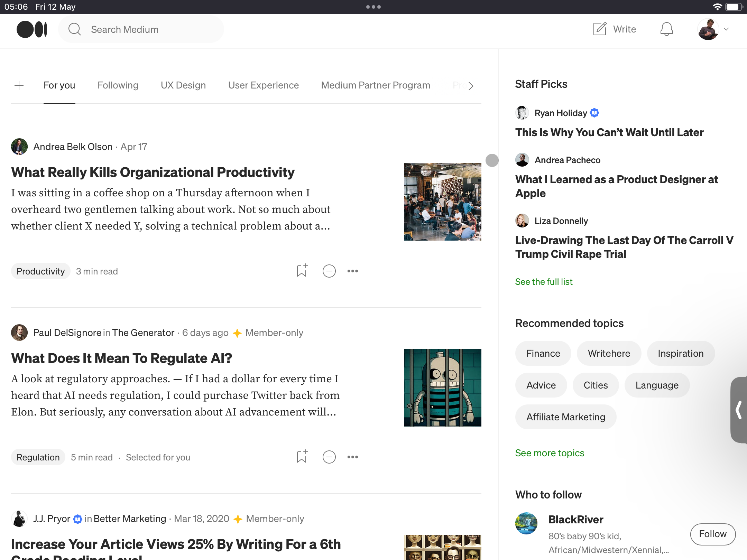
Task: Open notifications bell
Action: point(666,29)
